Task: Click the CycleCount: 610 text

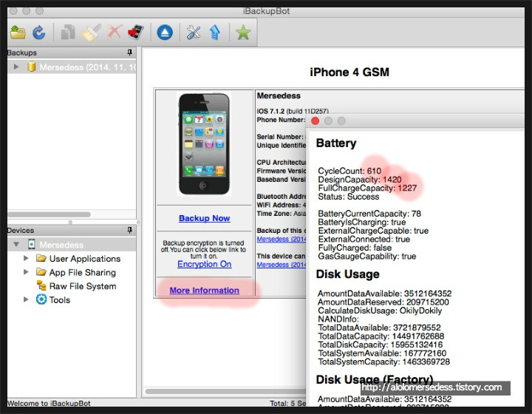Action: (x=349, y=171)
